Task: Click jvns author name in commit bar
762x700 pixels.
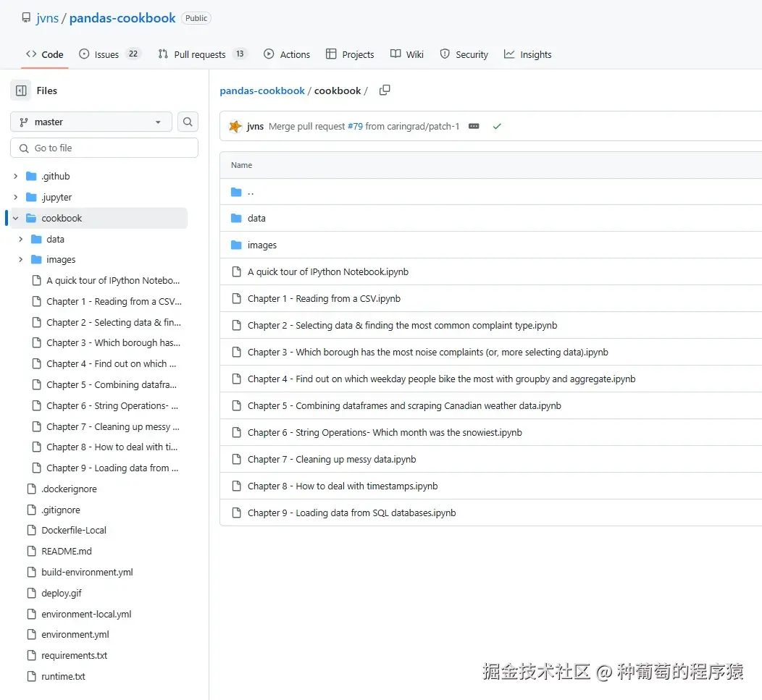Action: click(x=255, y=126)
